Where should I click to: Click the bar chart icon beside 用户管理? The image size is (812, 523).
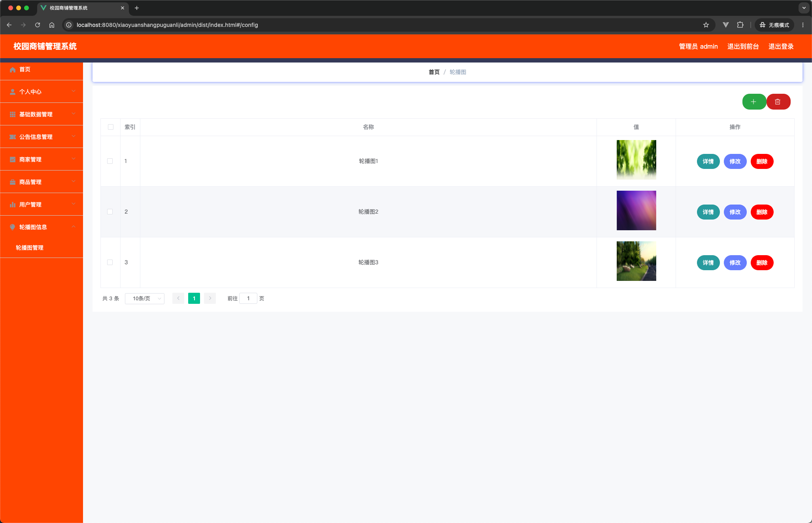(x=13, y=205)
